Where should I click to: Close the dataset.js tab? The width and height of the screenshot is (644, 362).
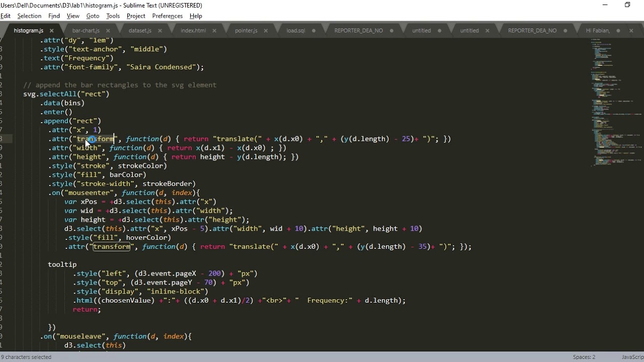(159, 31)
